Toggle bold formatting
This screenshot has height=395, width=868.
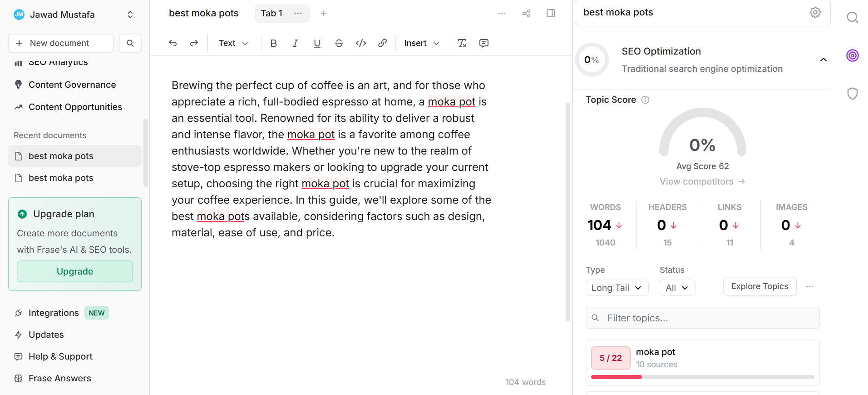273,43
